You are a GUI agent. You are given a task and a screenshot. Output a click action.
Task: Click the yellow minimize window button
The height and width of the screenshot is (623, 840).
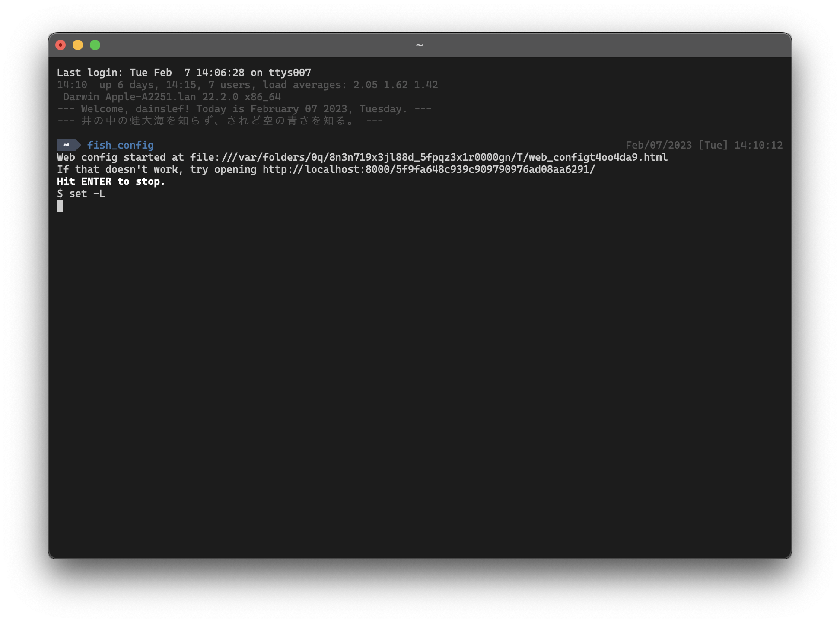(78, 45)
